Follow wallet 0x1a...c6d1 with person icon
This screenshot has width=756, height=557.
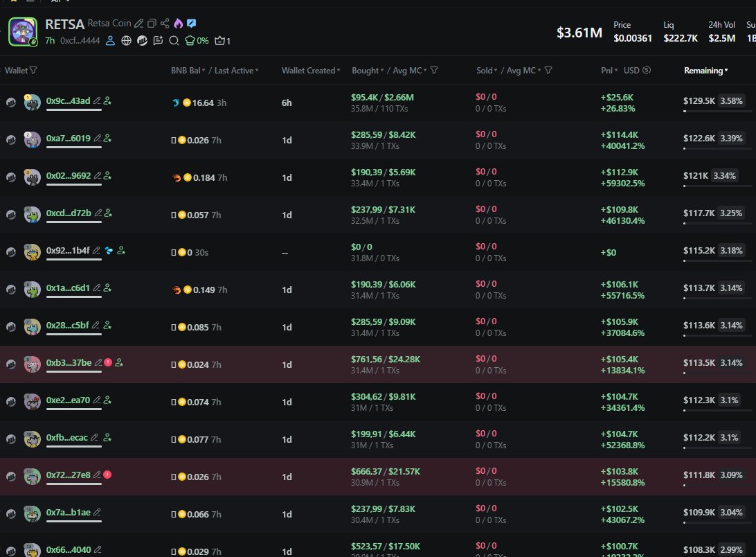(x=107, y=288)
